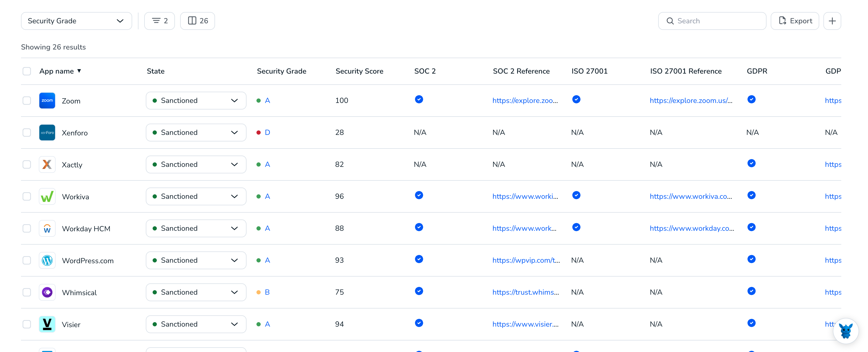The height and width of the screenshot is (352, 868).
Task: Select the Workday HCM row checkbox
Action: tap(27, 228)
